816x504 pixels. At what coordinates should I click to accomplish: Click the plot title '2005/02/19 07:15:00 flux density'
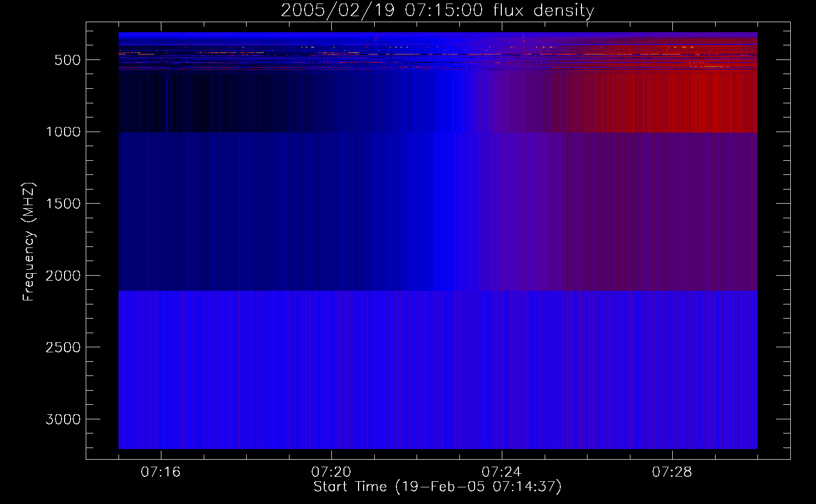[437, 11]
